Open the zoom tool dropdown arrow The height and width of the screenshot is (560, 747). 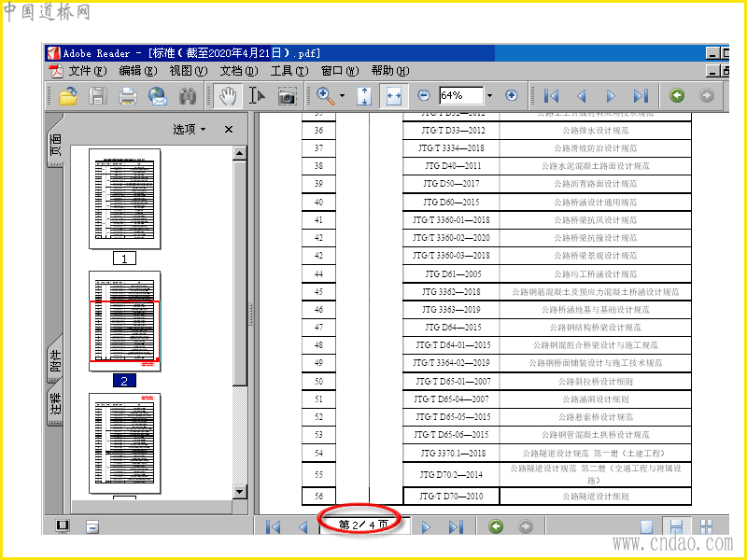point(342,96)
